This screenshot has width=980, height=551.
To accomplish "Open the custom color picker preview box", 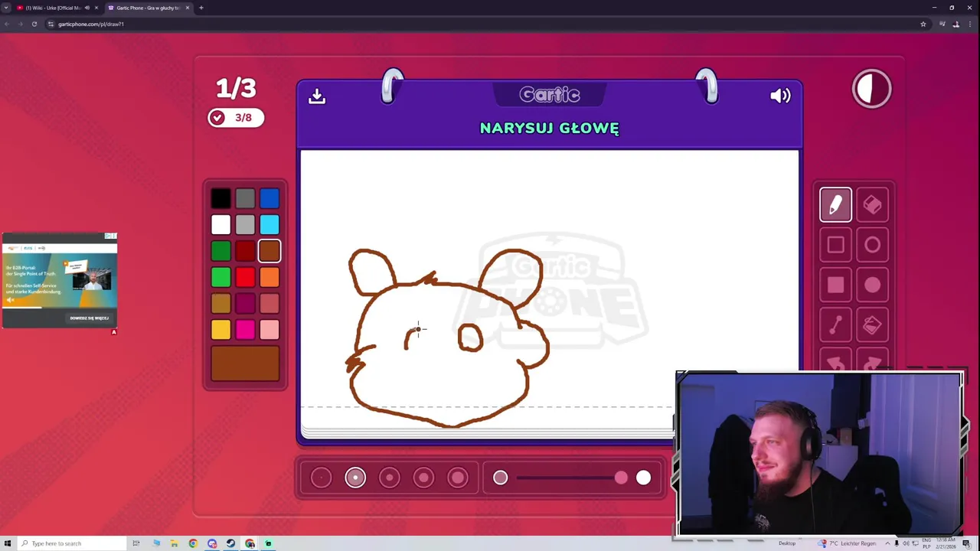I will point(245,364).
